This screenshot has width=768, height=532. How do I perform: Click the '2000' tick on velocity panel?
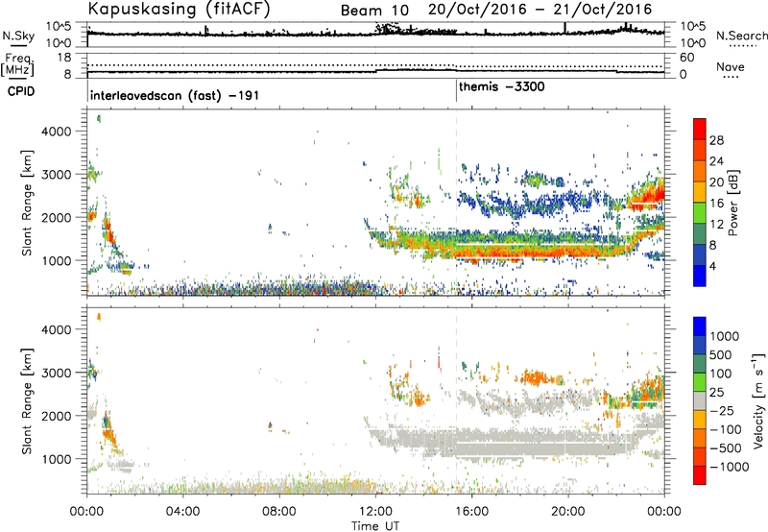(56, 416)
